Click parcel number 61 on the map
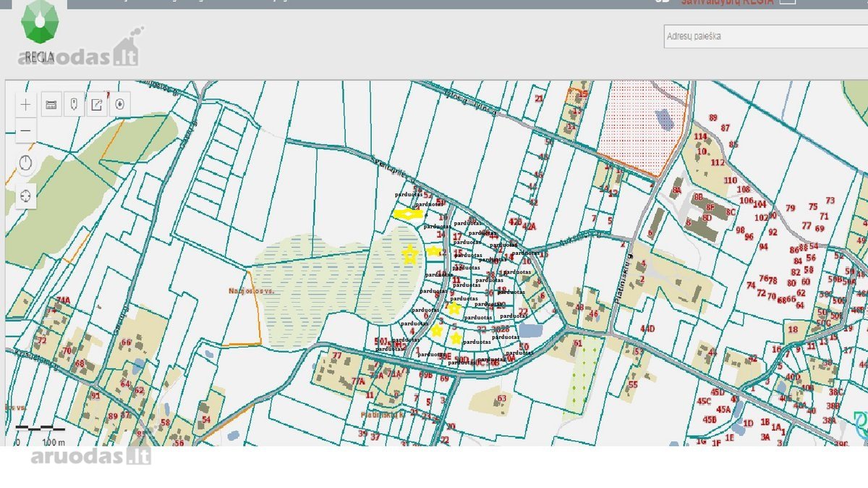 pyautogui.click(x=577, y=343)
